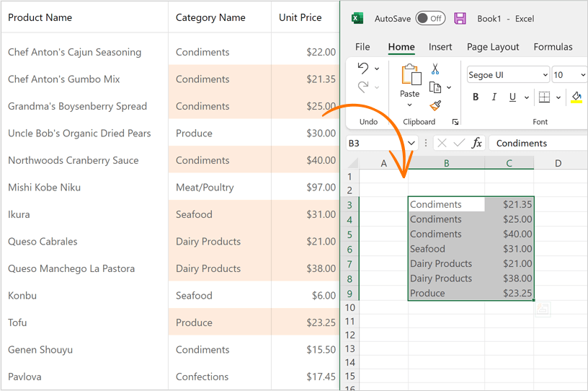Open the Insert ribbon tab
This screenshot has width=588, height=391.
(x=440, y=47)
